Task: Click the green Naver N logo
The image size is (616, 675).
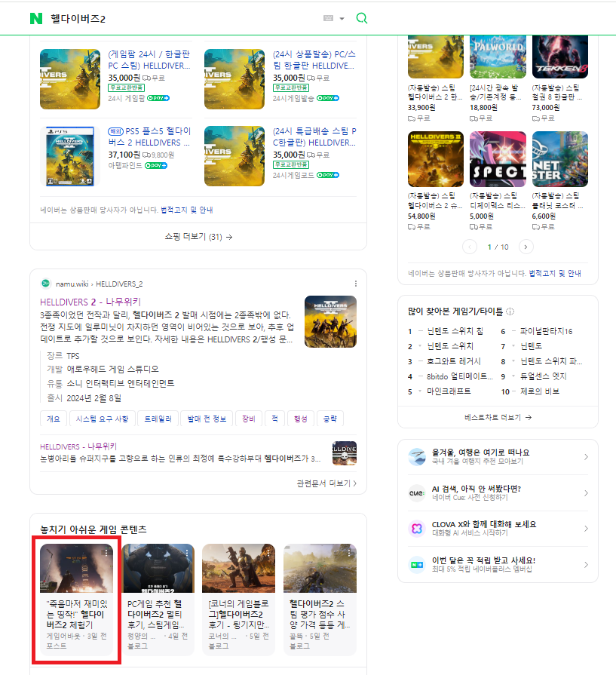Action: coord(36,19)
